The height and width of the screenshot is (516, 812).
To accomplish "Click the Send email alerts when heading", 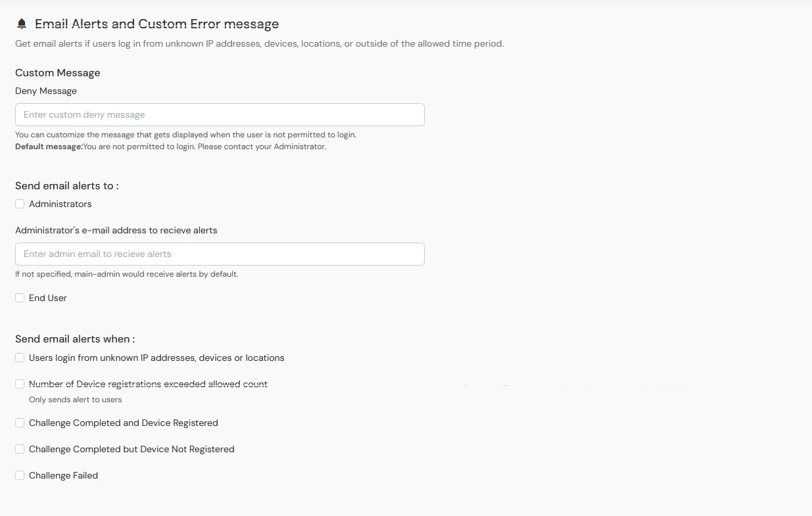I will coord(74,339).
